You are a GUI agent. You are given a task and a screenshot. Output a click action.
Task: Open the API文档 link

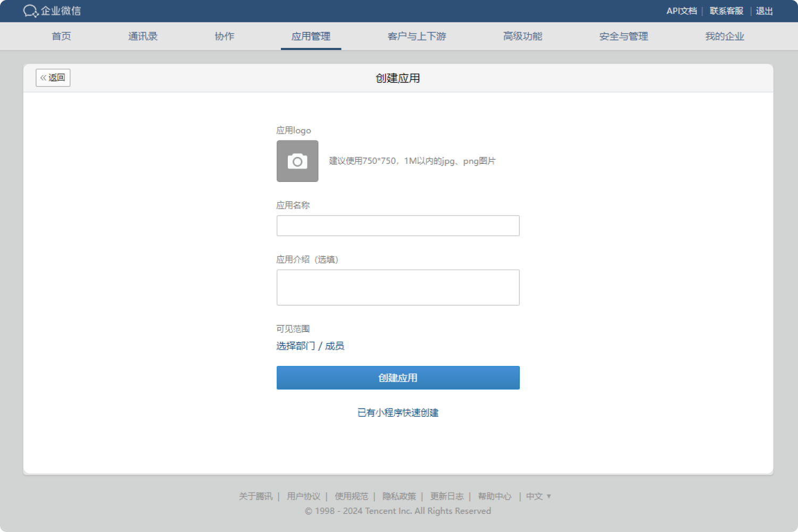(681, 11)
